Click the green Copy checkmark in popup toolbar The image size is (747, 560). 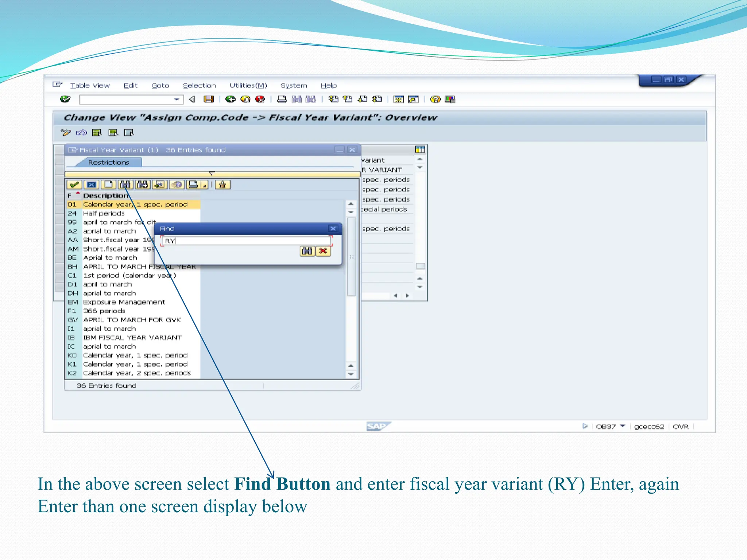[x=74, y=184]
